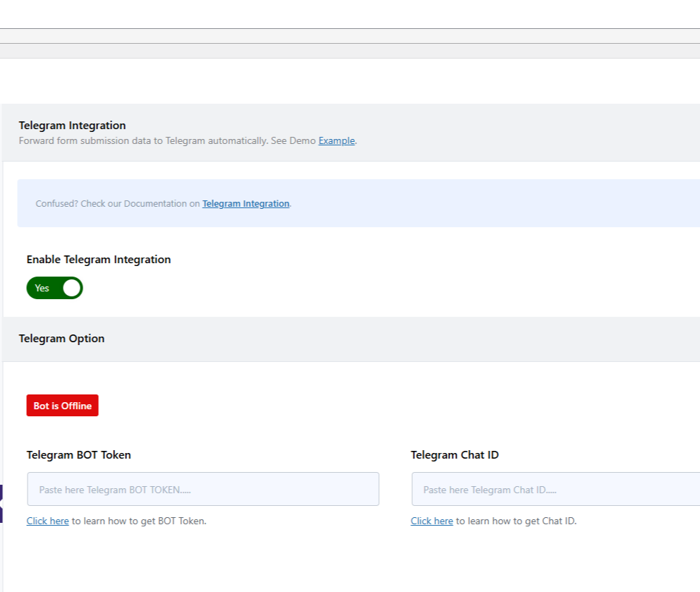This screenshot has height=592, width=700.
Task: Focus the Telegram BOT Token input field
Action: (x=203, y=488)
